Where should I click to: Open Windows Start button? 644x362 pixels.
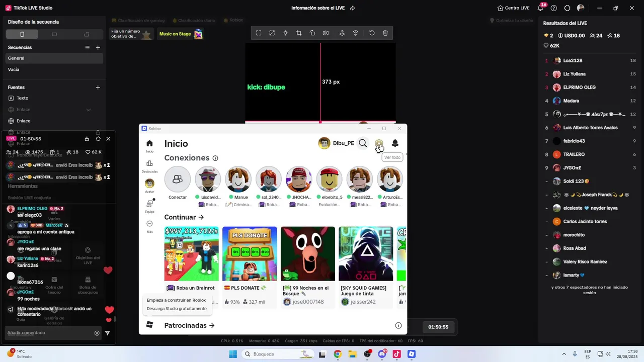(233, 354)
